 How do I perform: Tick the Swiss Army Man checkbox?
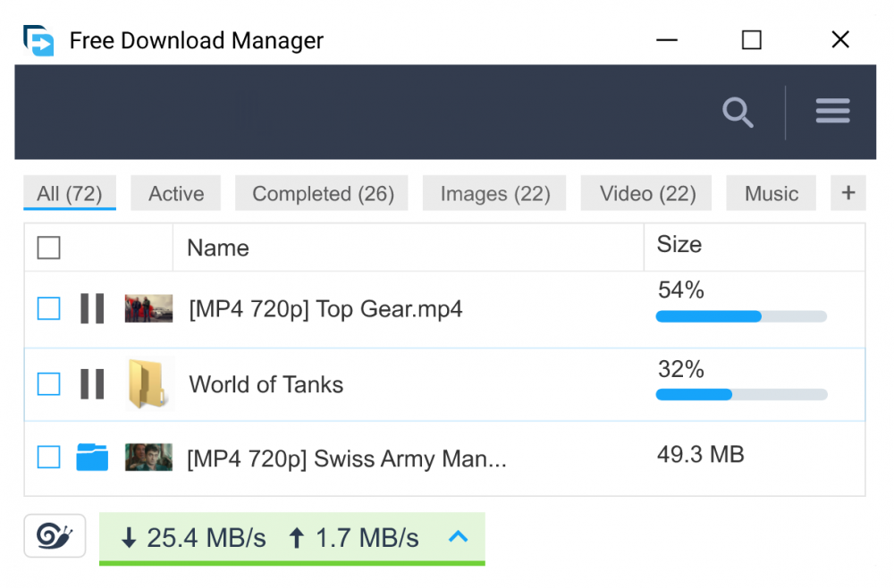coord(48,458)
